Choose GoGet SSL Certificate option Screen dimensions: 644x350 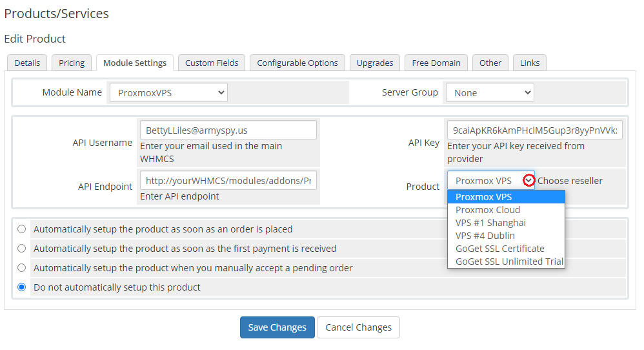click(x=506, y=249)
